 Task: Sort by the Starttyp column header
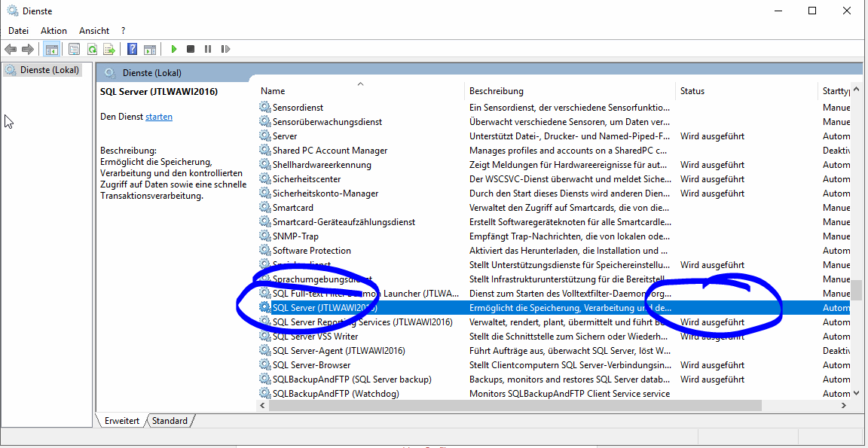(833, 90)
